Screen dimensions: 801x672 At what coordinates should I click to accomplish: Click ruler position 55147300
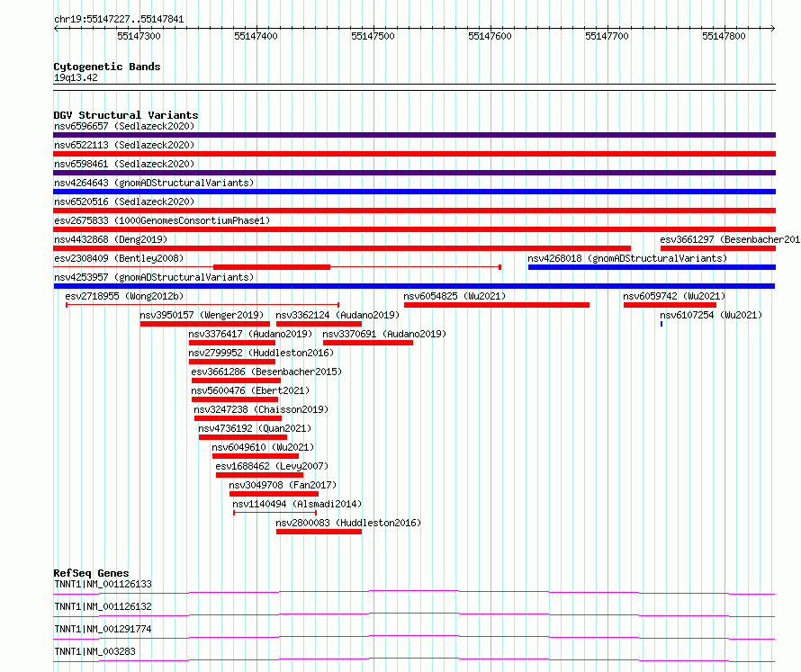pyautogui.click(x=139, y=36)
